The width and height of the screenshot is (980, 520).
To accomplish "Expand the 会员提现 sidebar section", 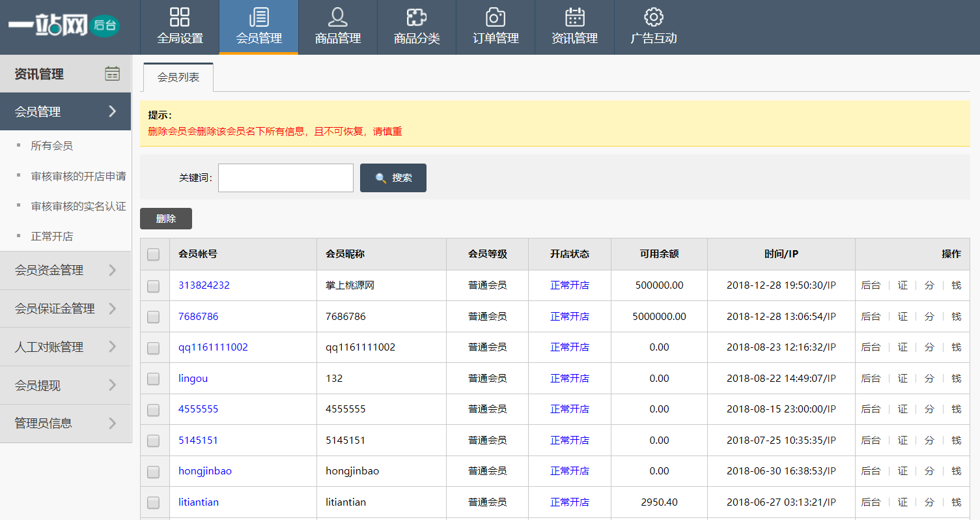I will (65, 385).
